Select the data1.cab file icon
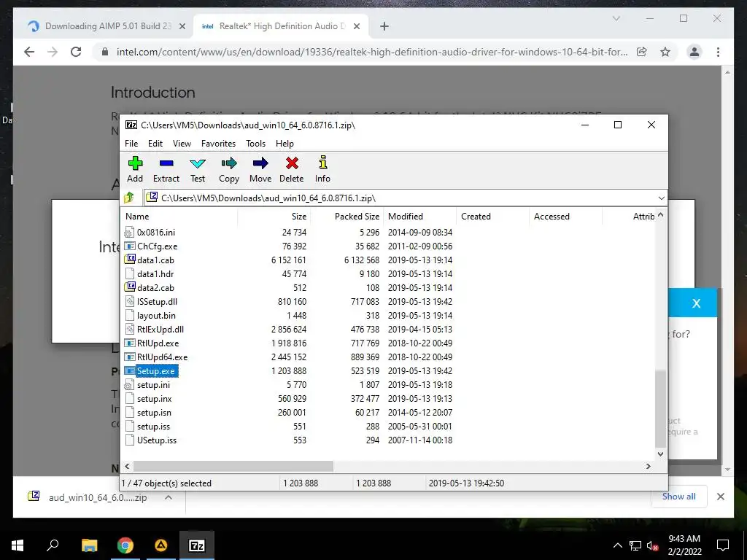Image resolution: width=747 pixels, height=560 pixels. click(x=130, y=260)
